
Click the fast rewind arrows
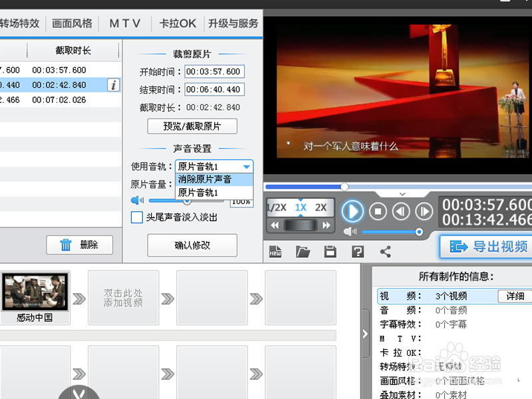(x=275, y=225)
